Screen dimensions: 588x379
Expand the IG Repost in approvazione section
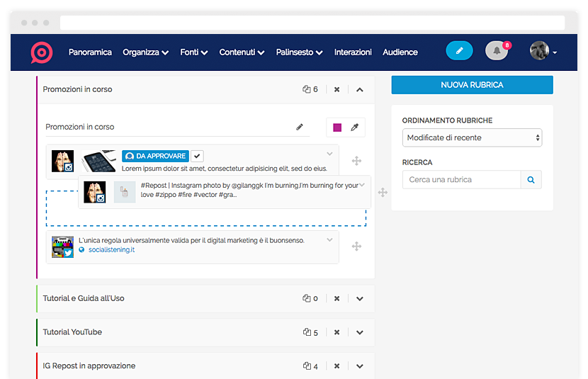(x=360, y=366)
